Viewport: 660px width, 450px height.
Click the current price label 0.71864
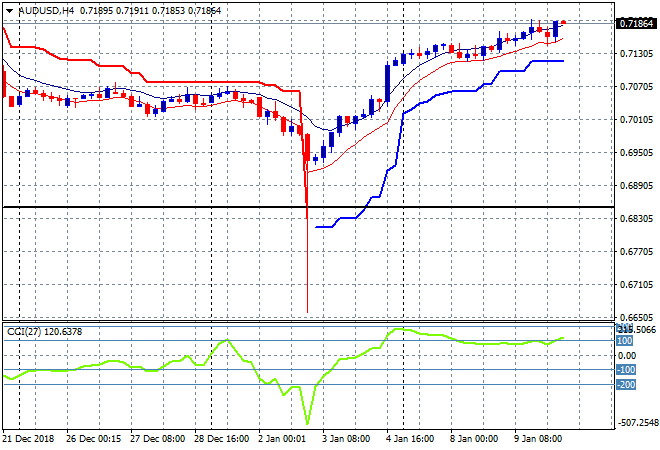pos(636,24)
